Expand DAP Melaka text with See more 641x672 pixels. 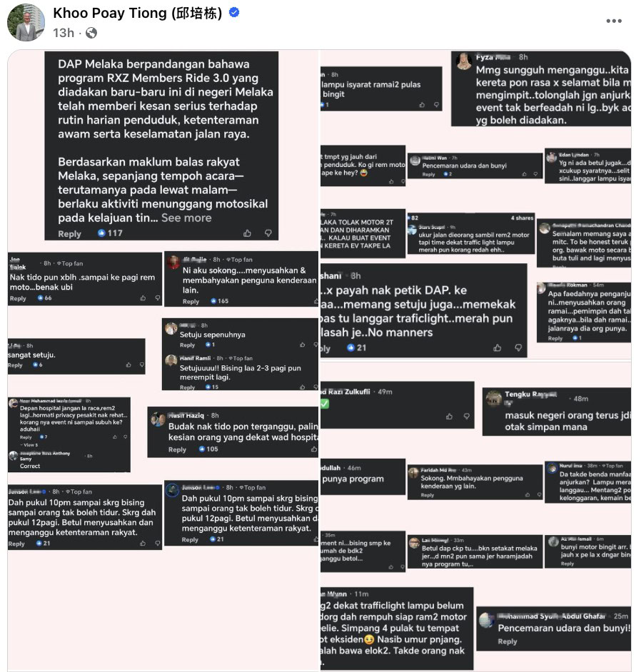(x=186, y=218)
